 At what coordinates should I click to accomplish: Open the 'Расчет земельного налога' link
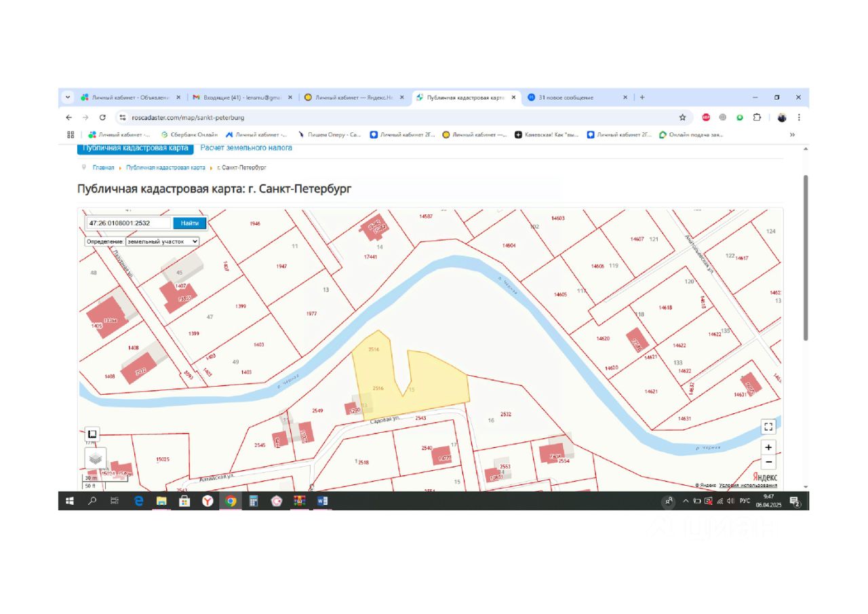pos(246,148)
